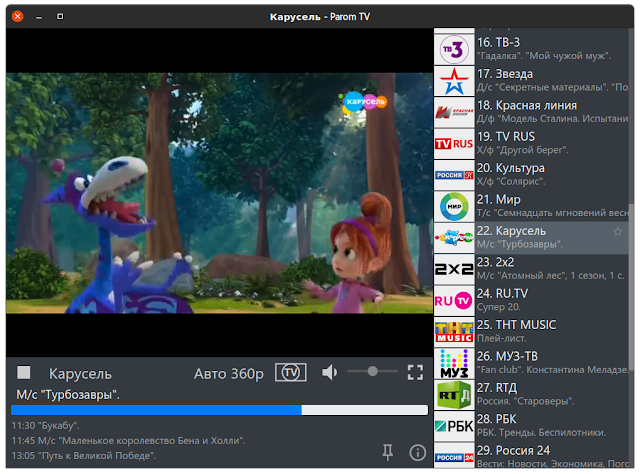Select the TV RUS channel logo

pos(454,144)
